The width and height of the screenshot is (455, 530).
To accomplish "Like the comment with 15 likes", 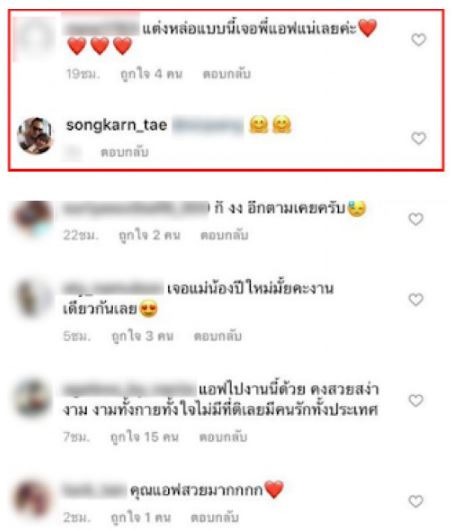I will (x=416, y=401).
